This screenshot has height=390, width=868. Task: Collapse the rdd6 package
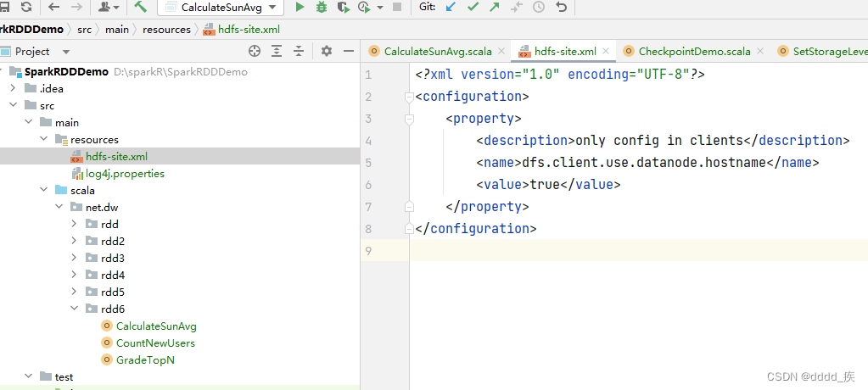(75, 309)
